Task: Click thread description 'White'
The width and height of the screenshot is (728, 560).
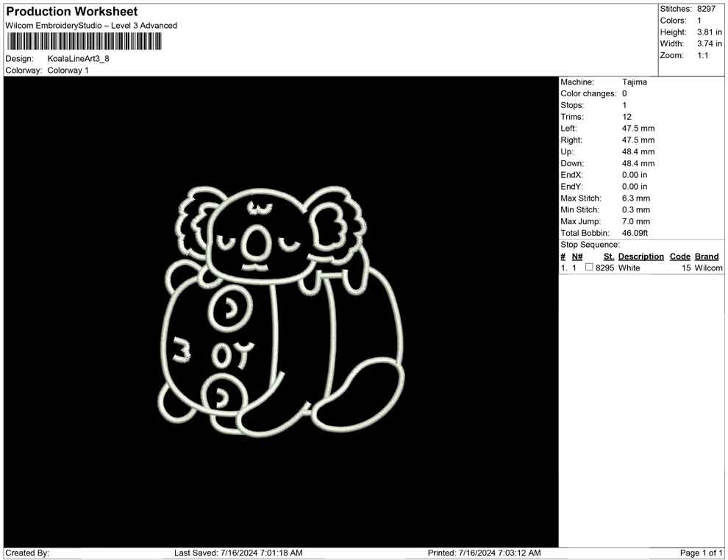Action: (x=629, y=268)
